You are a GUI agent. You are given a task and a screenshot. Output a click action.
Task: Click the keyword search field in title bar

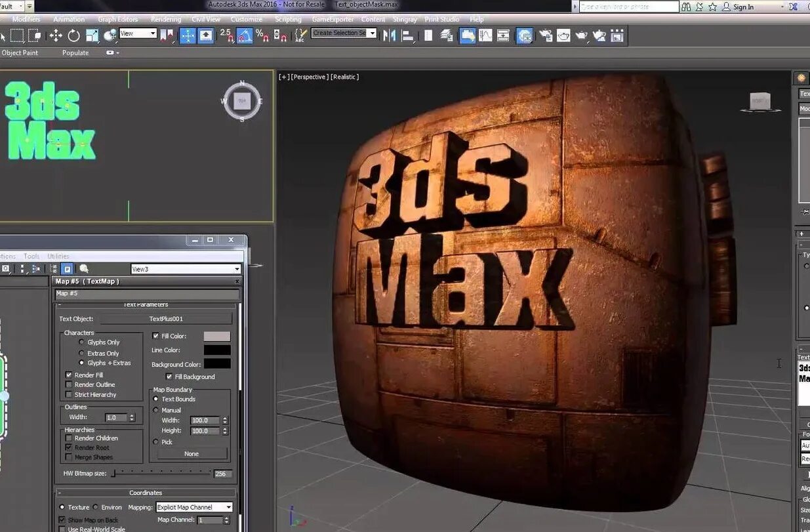628,7
